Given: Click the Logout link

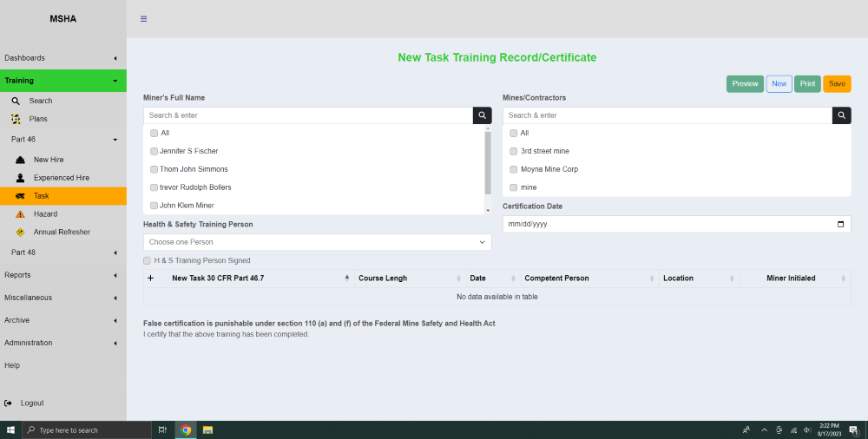Looking at the screenshot, I should [x=32, y=403].
